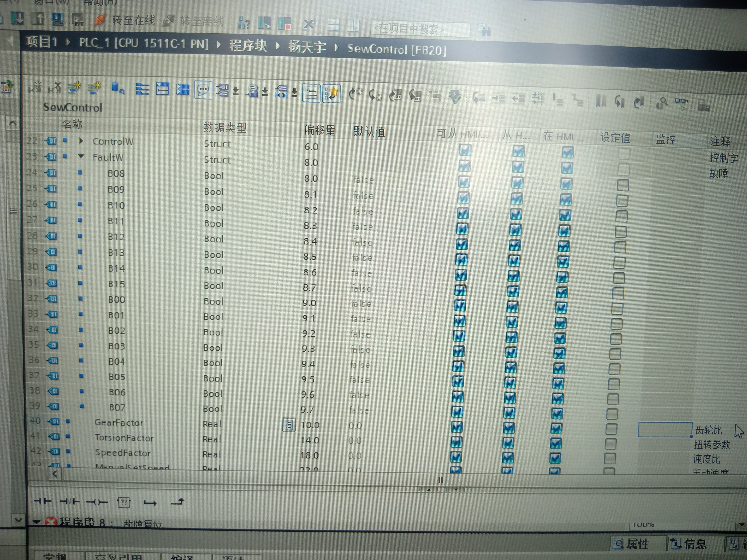The height and width of the screenshot is (560, 747).
Task: Click the open branch icon
Action: tap(150, 503)
